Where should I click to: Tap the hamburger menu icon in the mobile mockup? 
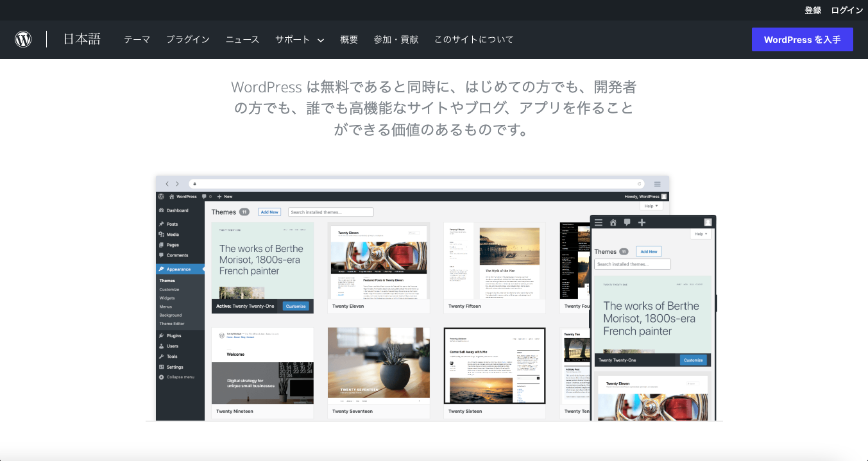(599, 222)
